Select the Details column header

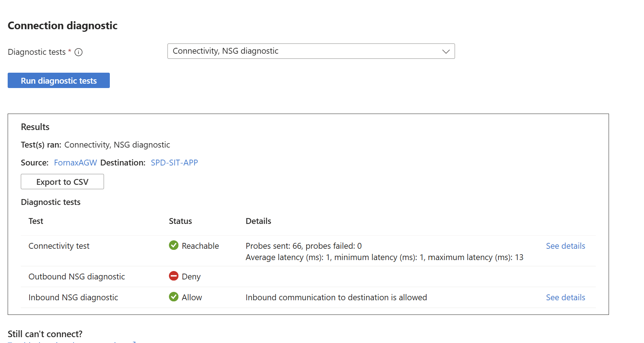[x=258, y=221]
